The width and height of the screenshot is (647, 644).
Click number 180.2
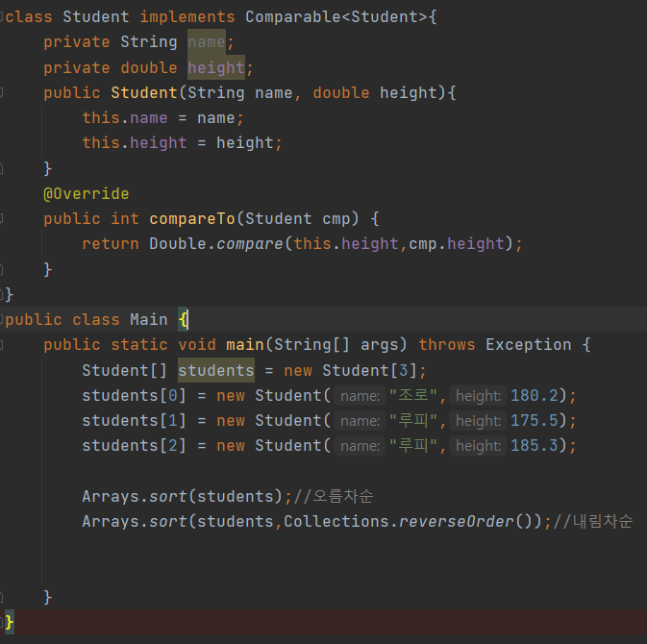(x=534, y=396)
